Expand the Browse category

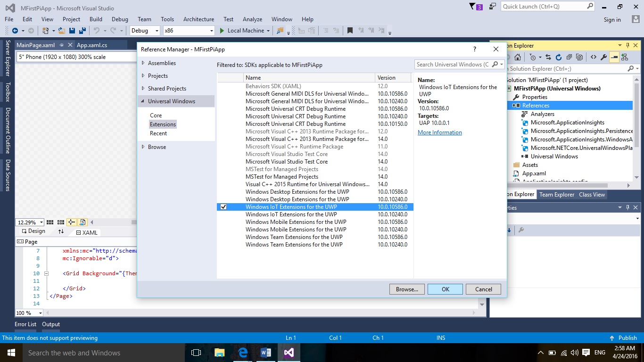point(143,147)
